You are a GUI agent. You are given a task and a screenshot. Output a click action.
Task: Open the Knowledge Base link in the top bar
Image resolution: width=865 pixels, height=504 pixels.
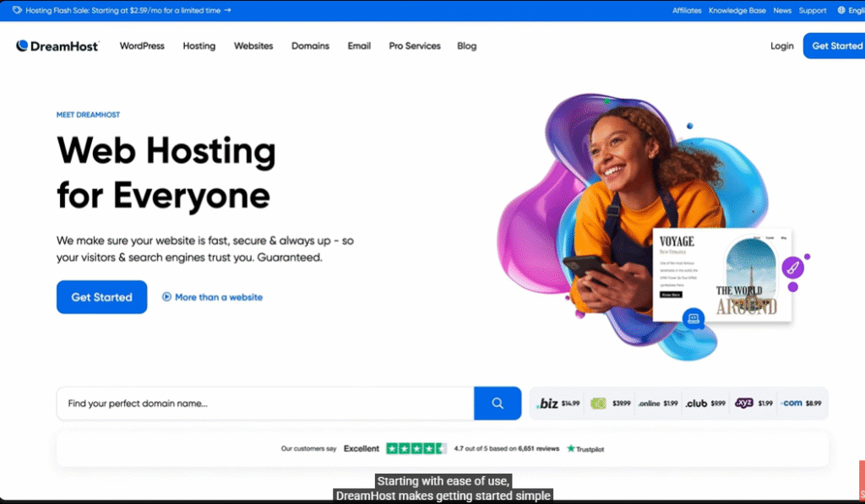click(x=737, y=10)
